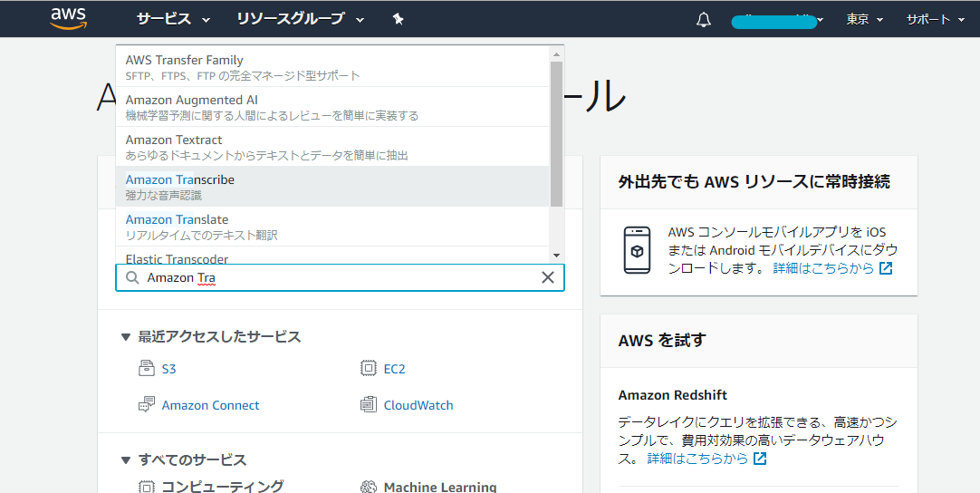Click the コンピューティング category icon

click(146, 487)
